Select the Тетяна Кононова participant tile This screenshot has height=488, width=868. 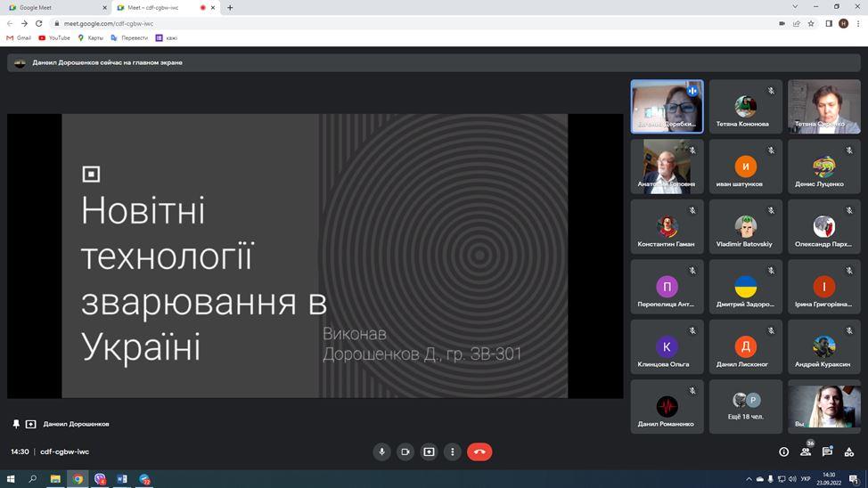tap(746, 106)
